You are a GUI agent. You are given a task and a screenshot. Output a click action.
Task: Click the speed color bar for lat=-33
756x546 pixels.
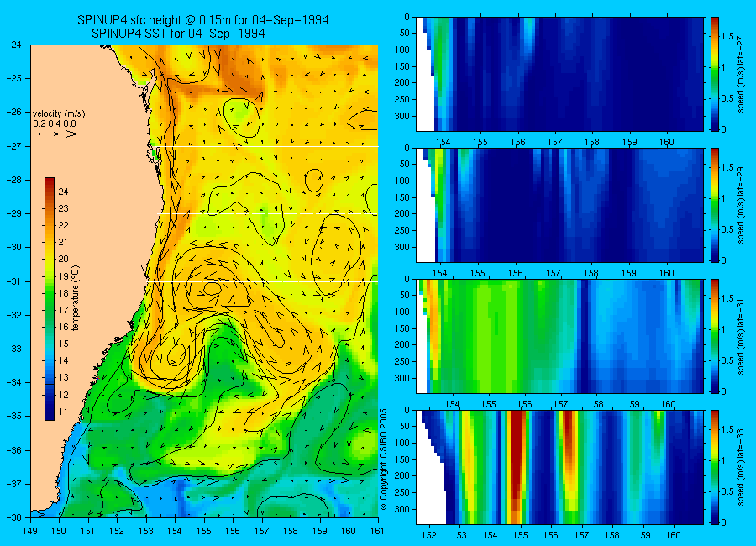pos(715,467)
